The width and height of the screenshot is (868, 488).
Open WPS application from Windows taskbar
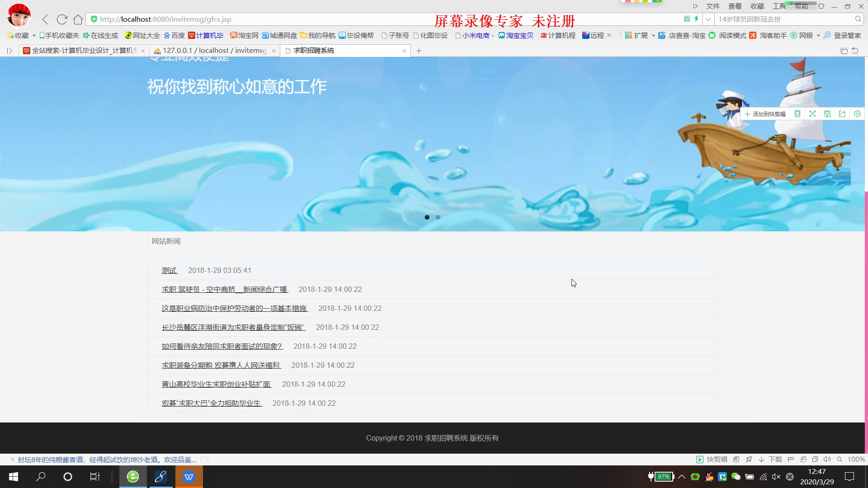(189, 477)
